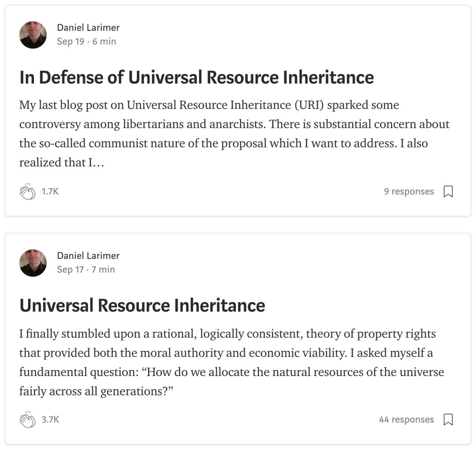Open excerpt starting 'I finally stumbled upon'
This screenshot has width=476, height=450.
[x=232, y=362]
